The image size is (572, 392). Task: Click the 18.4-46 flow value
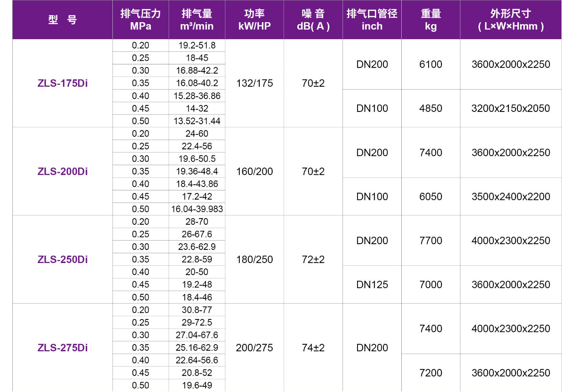click(197, 297)
